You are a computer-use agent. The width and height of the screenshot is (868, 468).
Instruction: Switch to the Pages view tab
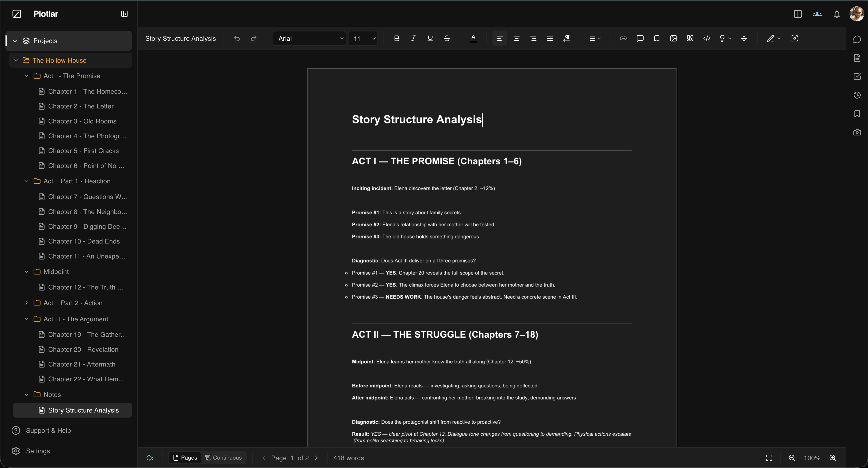click(185, 457)
